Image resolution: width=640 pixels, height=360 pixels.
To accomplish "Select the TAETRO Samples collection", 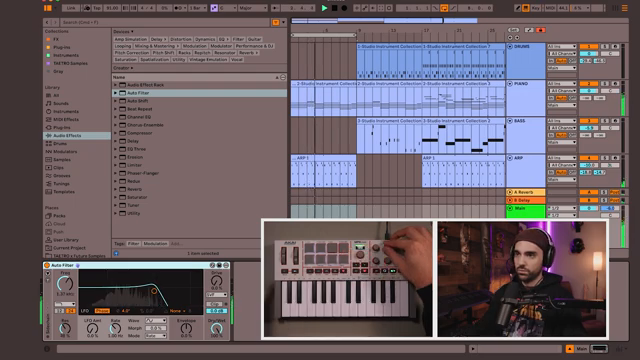I will pyautogui.click(x=70, y=63).
